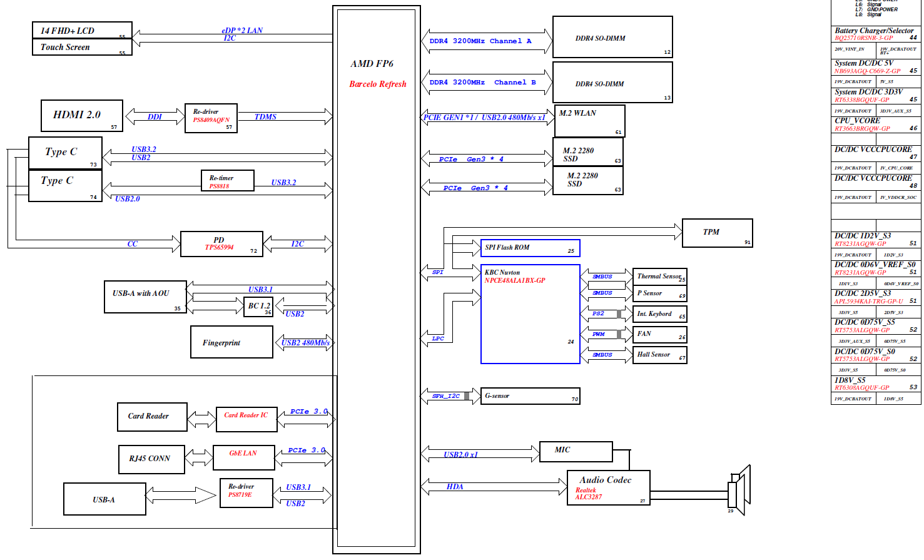Click the speaker symbol beside Audio Codec
The width and height of the screenshot is (924, 560).
739,491
